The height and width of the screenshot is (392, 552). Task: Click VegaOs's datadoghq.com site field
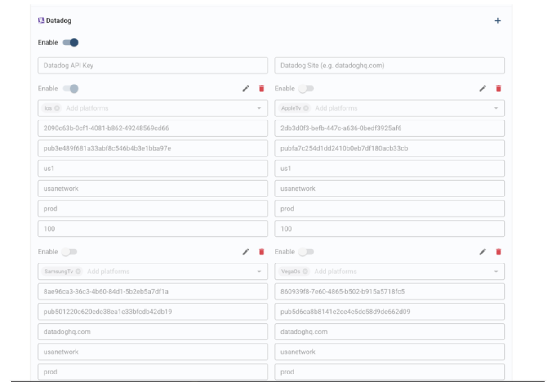pyautogui.click(x=390, y=332)
